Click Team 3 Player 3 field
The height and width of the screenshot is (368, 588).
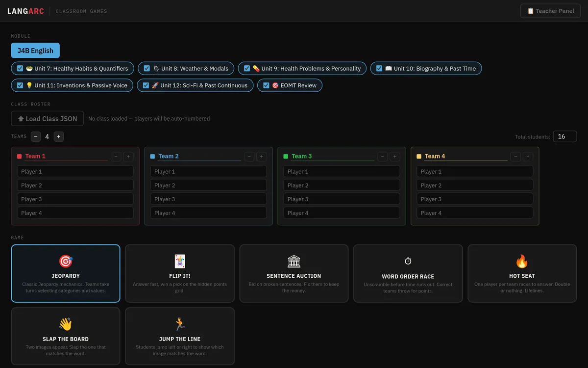(x=342, y=199)
